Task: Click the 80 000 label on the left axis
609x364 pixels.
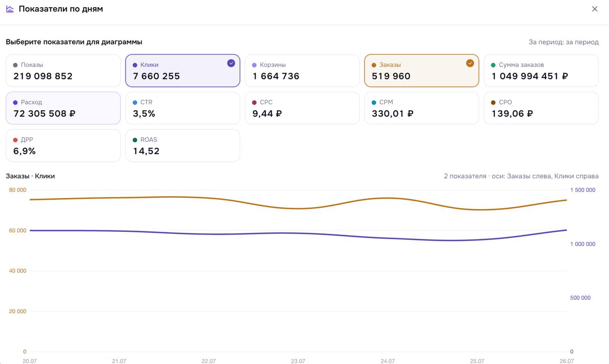Action: 18,190
